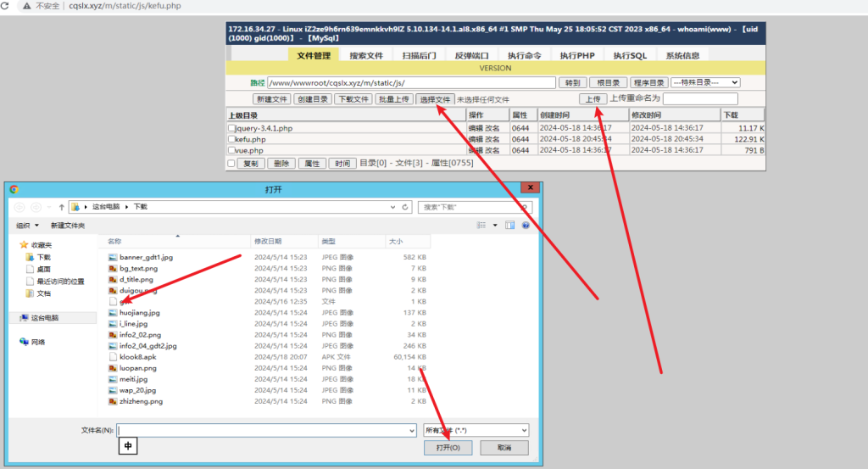Open the 所有文件 file type filter
This screenshot has height=469, width=868.
click(476, 430)
